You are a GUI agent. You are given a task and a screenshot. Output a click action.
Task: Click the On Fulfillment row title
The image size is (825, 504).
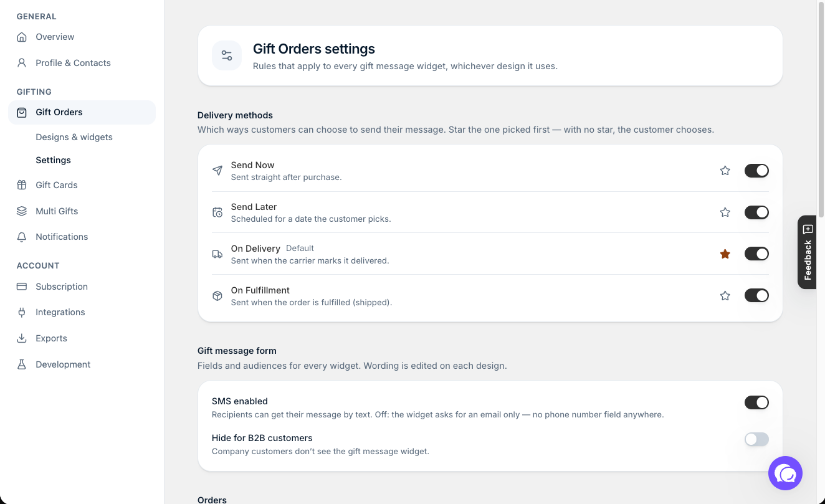click(x=260, y=290)
